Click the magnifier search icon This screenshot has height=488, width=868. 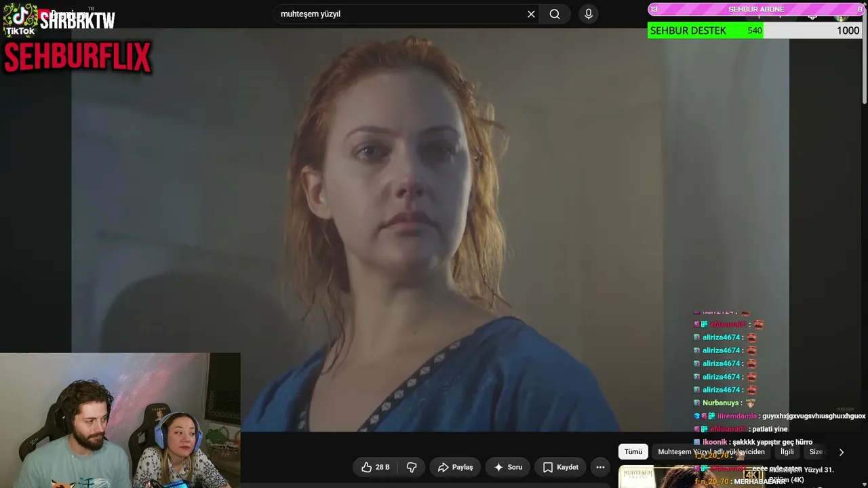(555, 14)
